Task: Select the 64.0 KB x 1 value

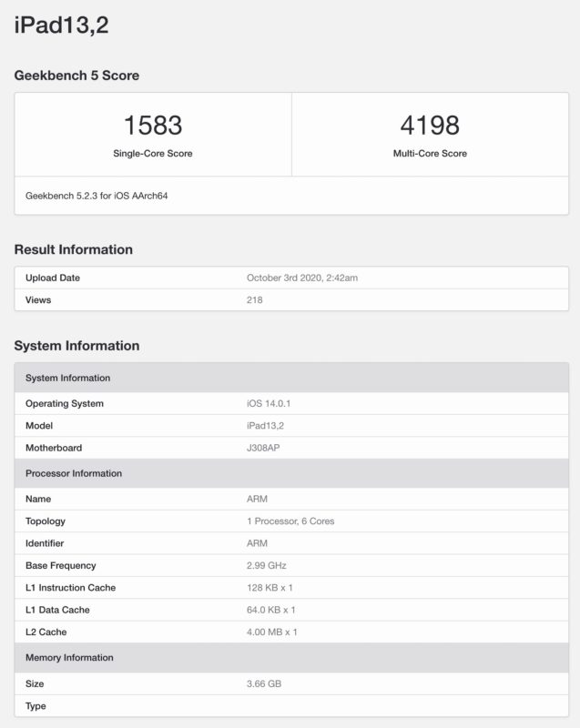Action: 271,610
